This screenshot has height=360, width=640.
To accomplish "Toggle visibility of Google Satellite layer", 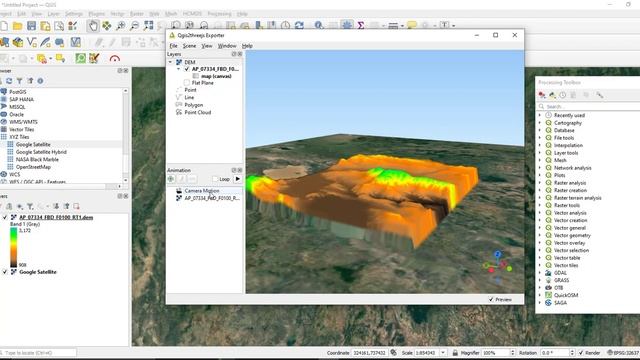I will [5, 272].
